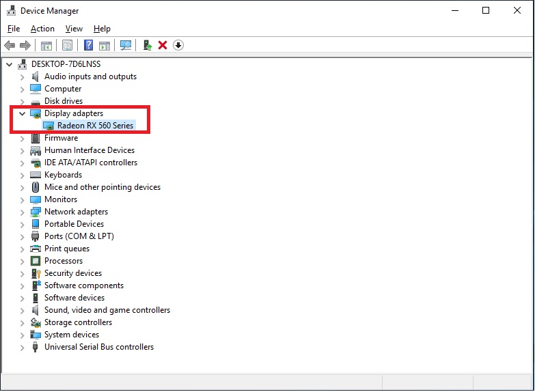Image resolution: width=535 pixels, height=392 pixels.
Task: Open the File menu
Action: (14, 29)
